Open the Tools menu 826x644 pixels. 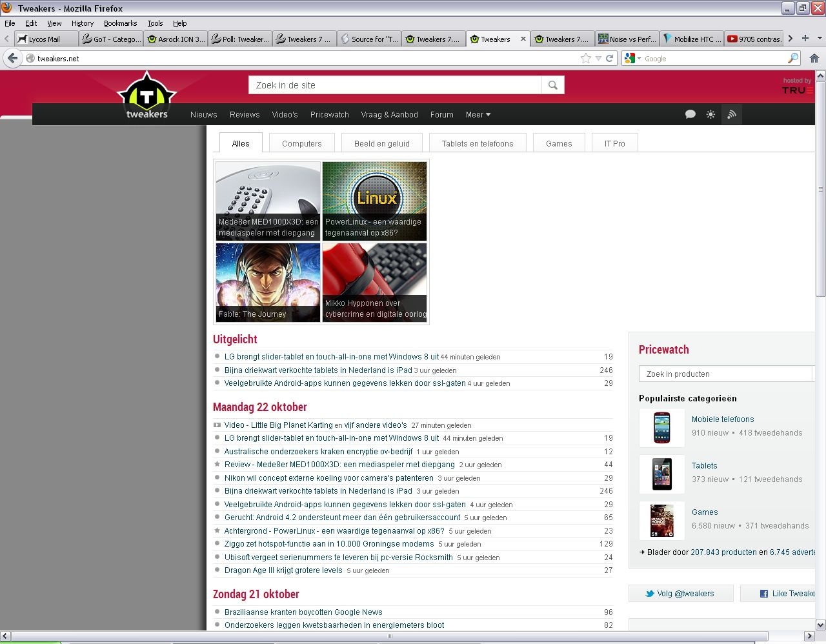pos(155,23)
